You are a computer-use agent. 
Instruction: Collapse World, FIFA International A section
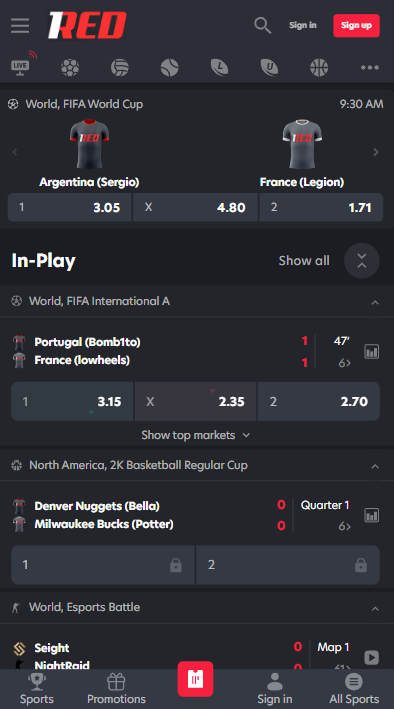pos(375,302)
